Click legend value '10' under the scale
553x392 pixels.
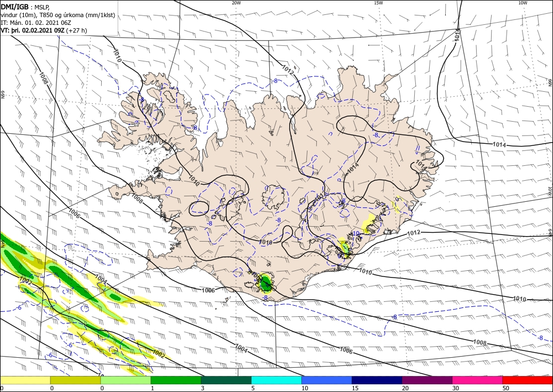coord(305,389)
